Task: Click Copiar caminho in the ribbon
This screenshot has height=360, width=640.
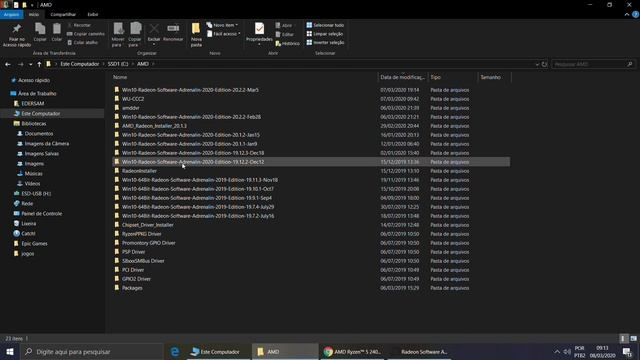Action: 86,34
